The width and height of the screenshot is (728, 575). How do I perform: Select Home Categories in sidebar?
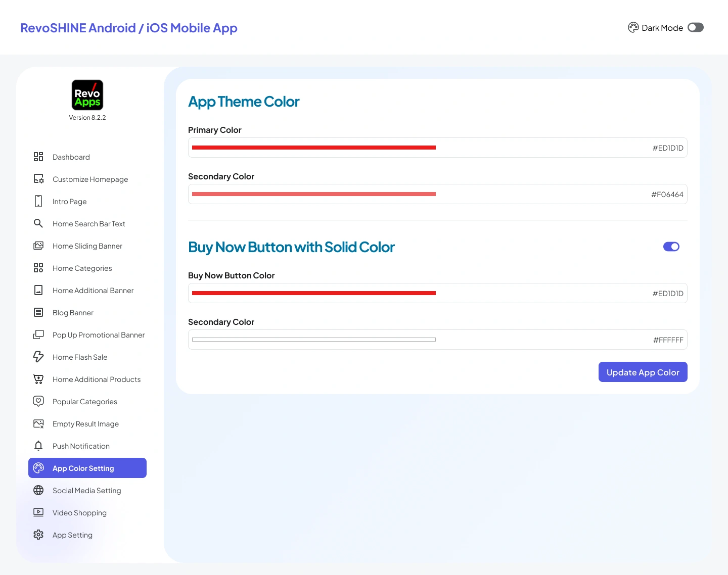87,268
